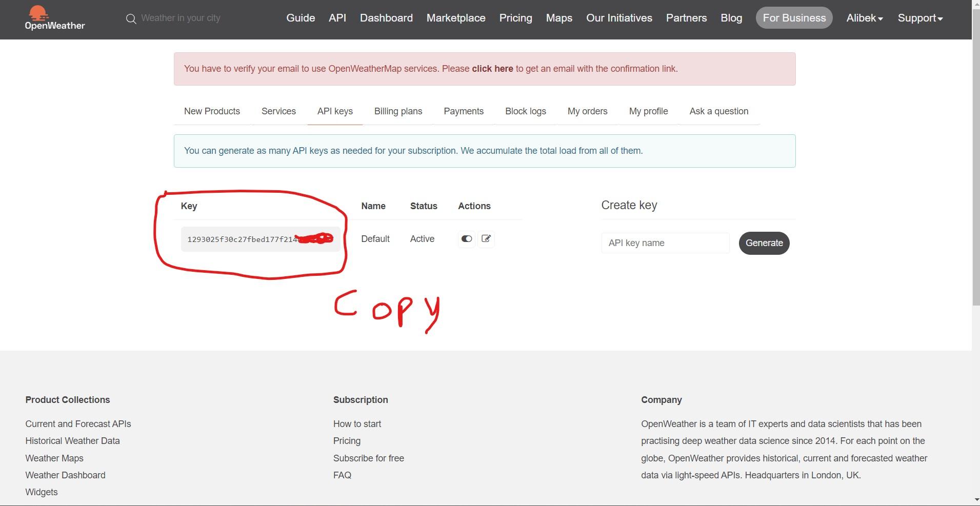Click the 'Default' key name cell

click(x=375, y=239)
